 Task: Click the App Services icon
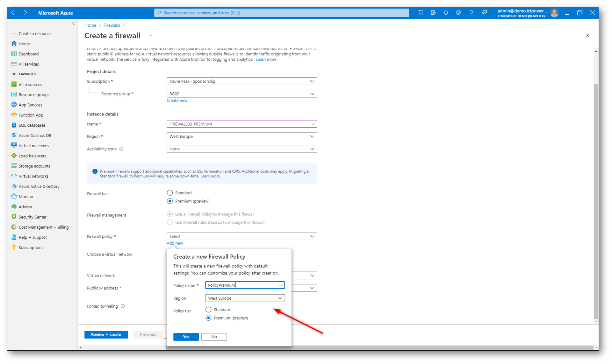tap(14, 105)
